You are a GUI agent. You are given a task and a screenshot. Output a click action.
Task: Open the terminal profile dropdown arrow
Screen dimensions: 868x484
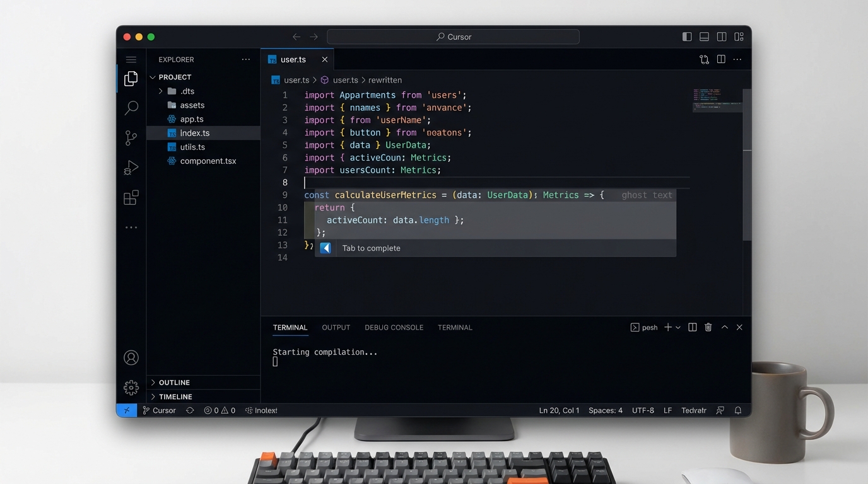(x=678, y=327)
